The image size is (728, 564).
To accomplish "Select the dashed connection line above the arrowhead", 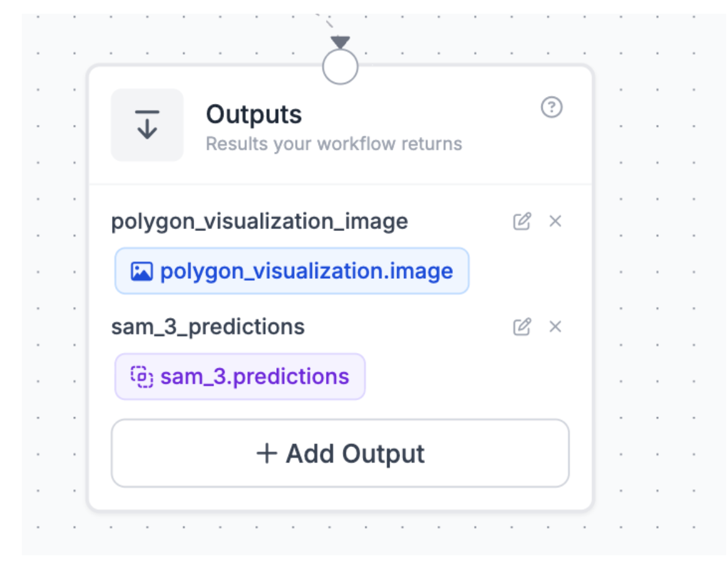I will point(325,22).
